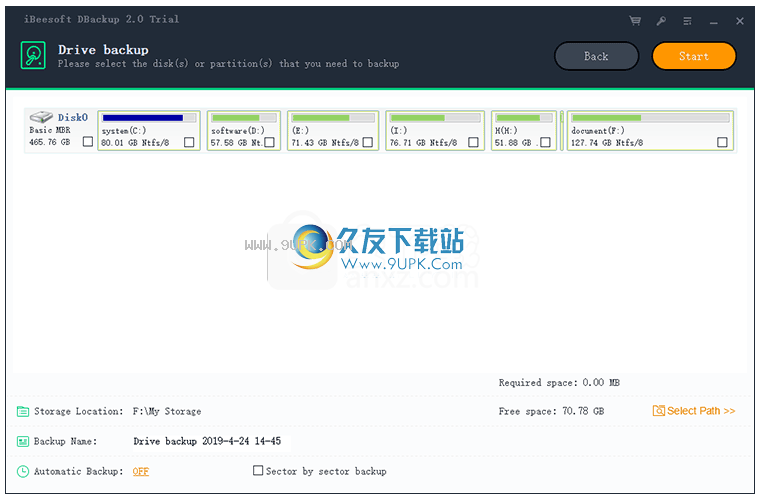
Task: Click the Free space 70.78 GB text
Action: point(551,411)
